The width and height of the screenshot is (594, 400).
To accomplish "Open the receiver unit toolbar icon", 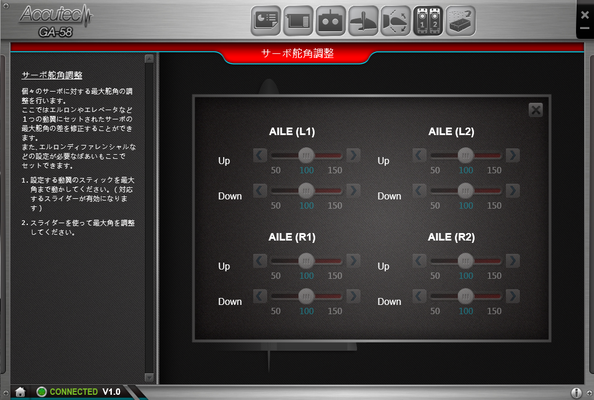I will pyautogui.click(x=298, y=21).
